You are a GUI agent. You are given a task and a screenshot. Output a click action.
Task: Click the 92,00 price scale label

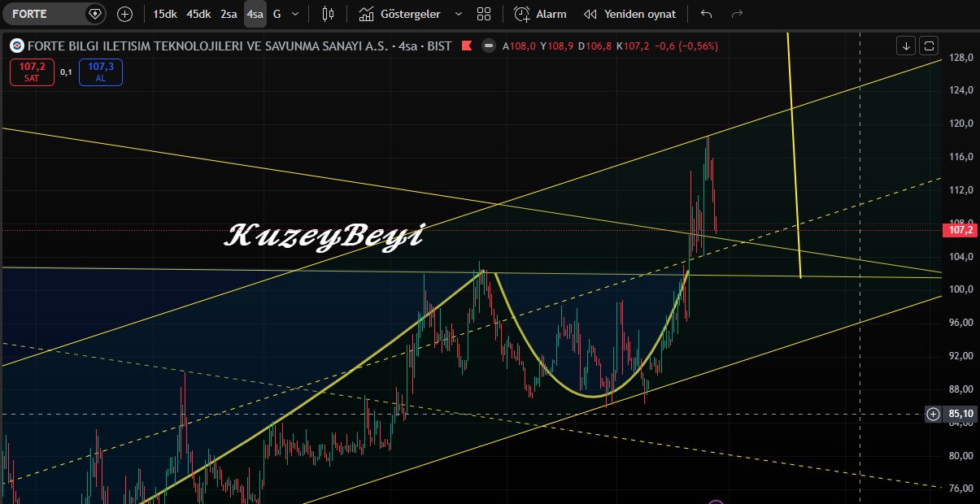960,356
